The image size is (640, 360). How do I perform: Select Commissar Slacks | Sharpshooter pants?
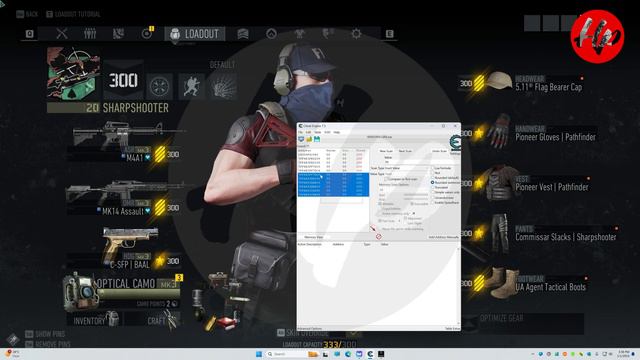tap(539, 233)
